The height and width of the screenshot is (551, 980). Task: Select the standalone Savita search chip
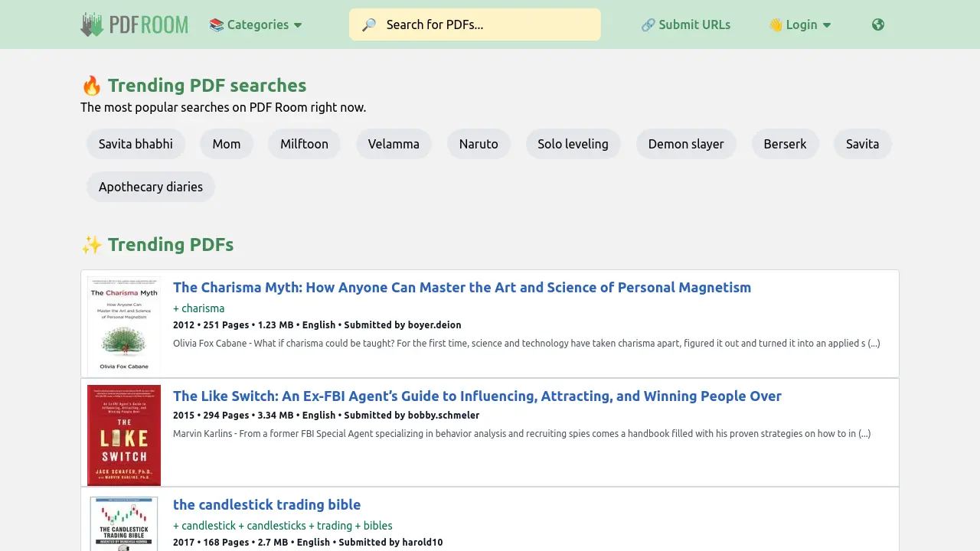coord(863,144)
